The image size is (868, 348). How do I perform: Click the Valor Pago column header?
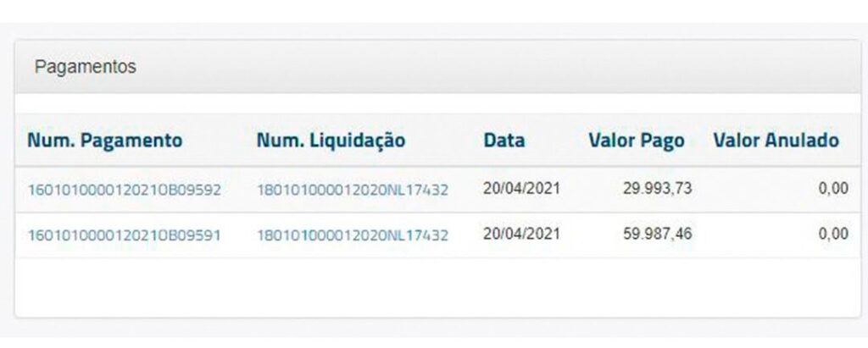tap(636, 141)
